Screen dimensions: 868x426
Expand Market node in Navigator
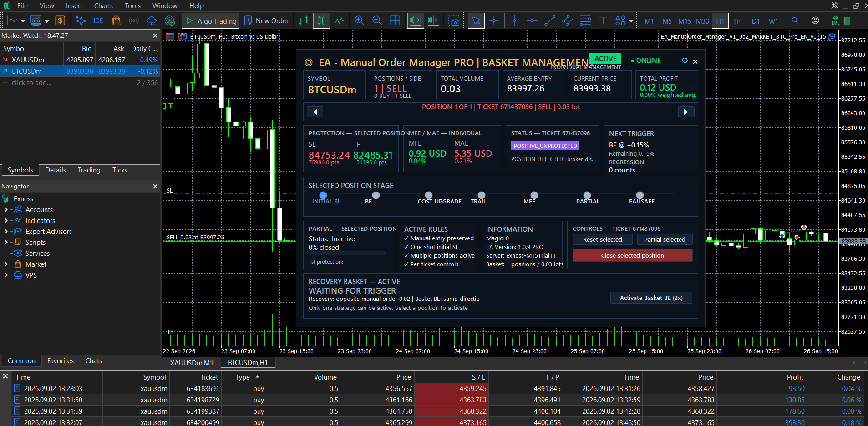(6, 264)
